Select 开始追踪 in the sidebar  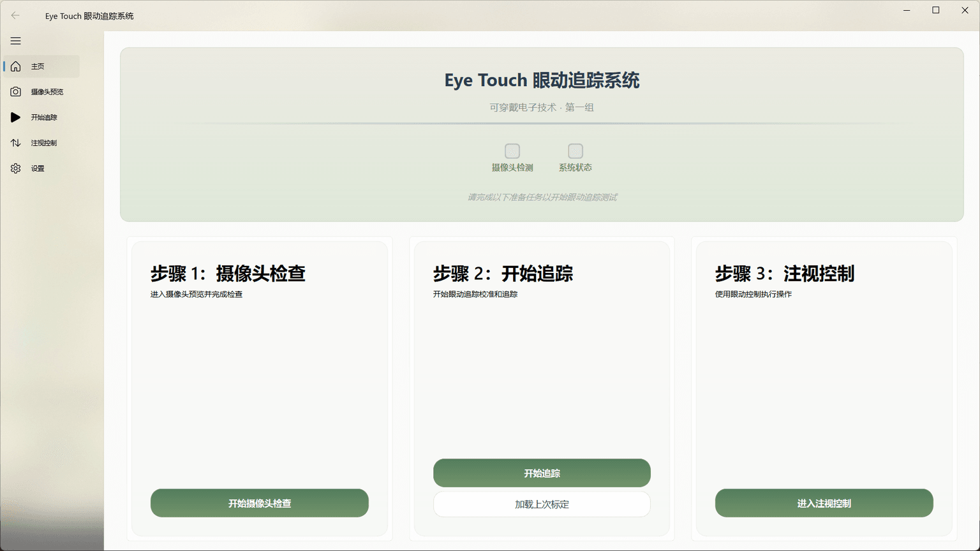41,117
